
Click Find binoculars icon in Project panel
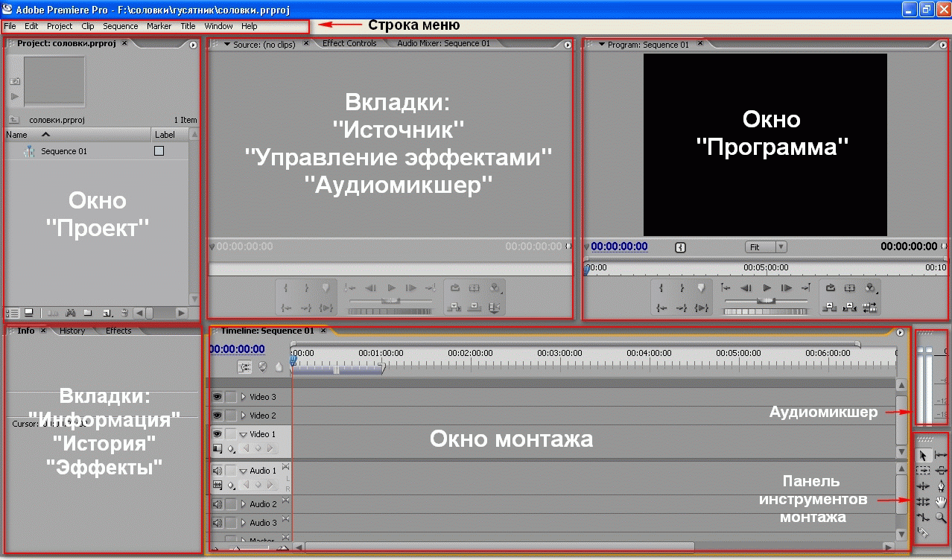[70, 313]
